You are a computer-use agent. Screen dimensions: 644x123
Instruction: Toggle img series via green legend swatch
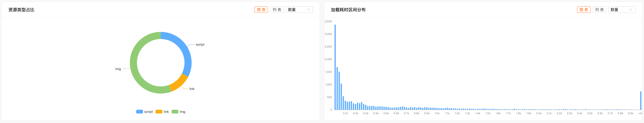pos(175,112)
